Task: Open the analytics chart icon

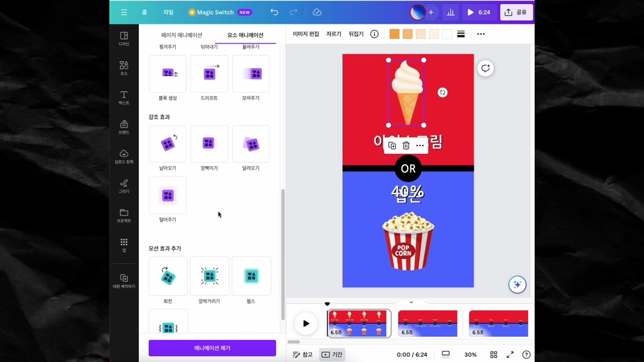Action: (x=450, y=12)
